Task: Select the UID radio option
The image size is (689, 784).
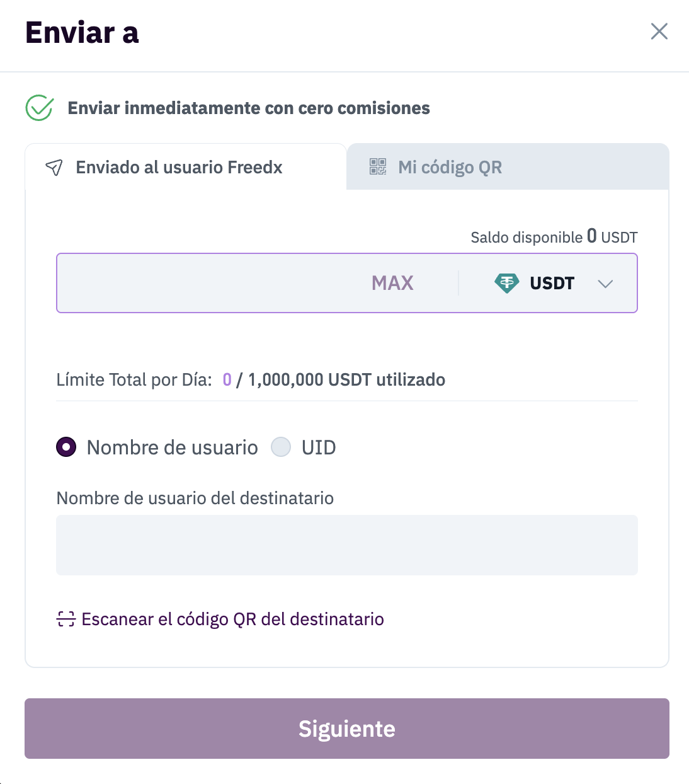Action: tap(281, 447)
